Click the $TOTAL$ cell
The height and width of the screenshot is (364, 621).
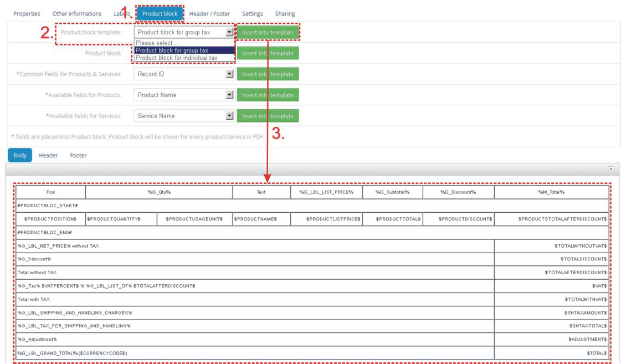coord(551,353)
